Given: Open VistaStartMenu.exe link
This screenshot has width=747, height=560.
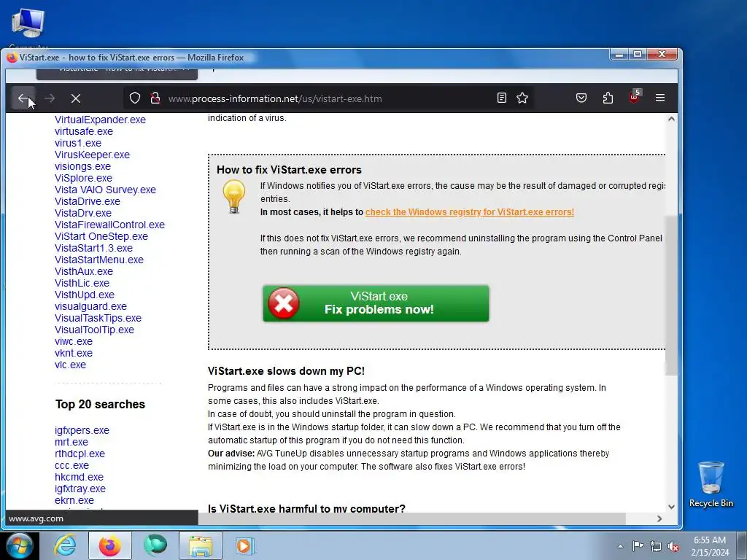Looking at the screenshot, I should (99, 260).
